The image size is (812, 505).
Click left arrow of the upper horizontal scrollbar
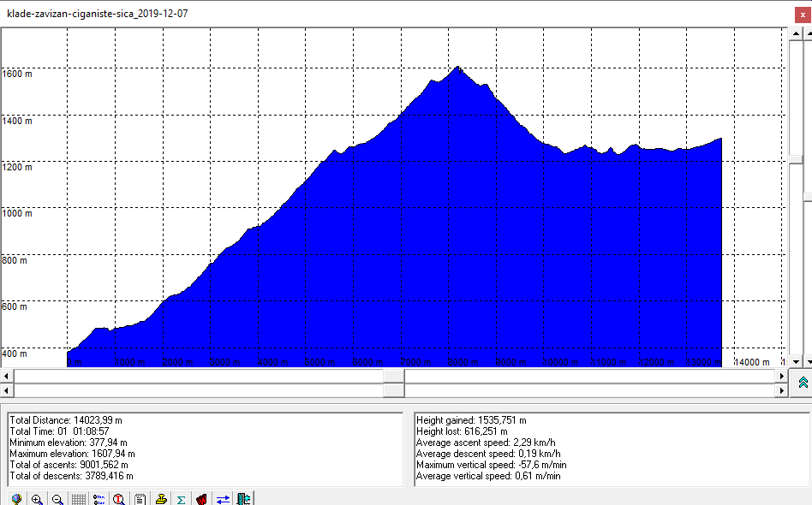[x=7, y=376]
